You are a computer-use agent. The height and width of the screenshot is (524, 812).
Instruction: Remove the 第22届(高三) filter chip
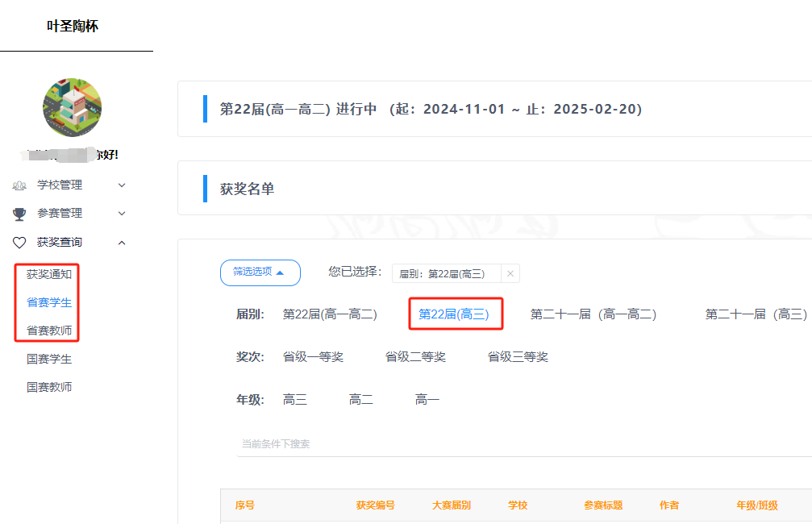tap(510, 273)
